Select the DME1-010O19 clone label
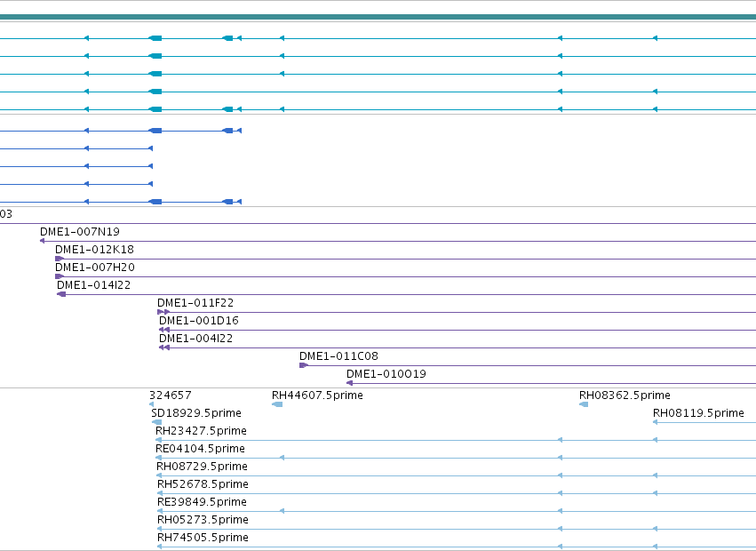Screen dimensions: 756x551 pyautogui.click(x=386, y=374)
